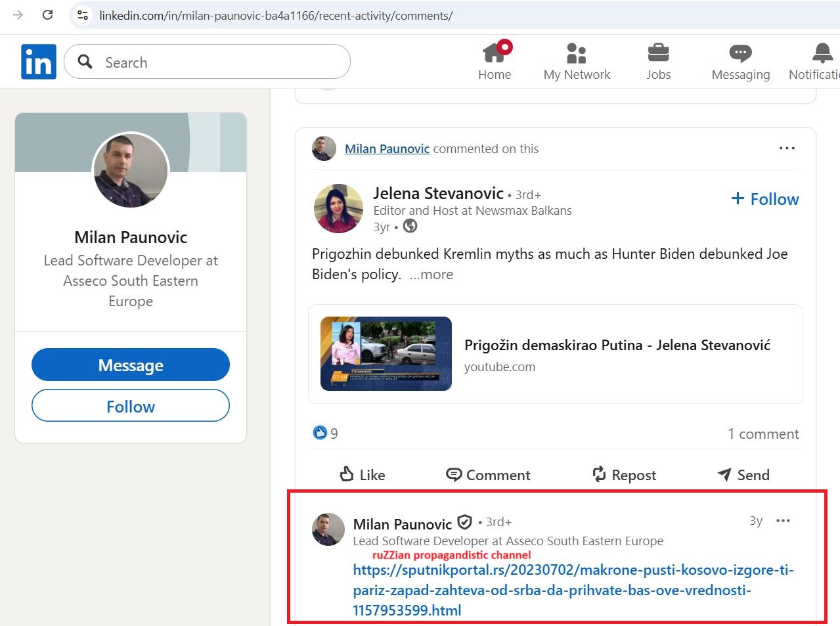Viewport: 840px width, 626px height.
Task: Click the Milan Paunovic name in the profile card
Action: coord(131,237)
